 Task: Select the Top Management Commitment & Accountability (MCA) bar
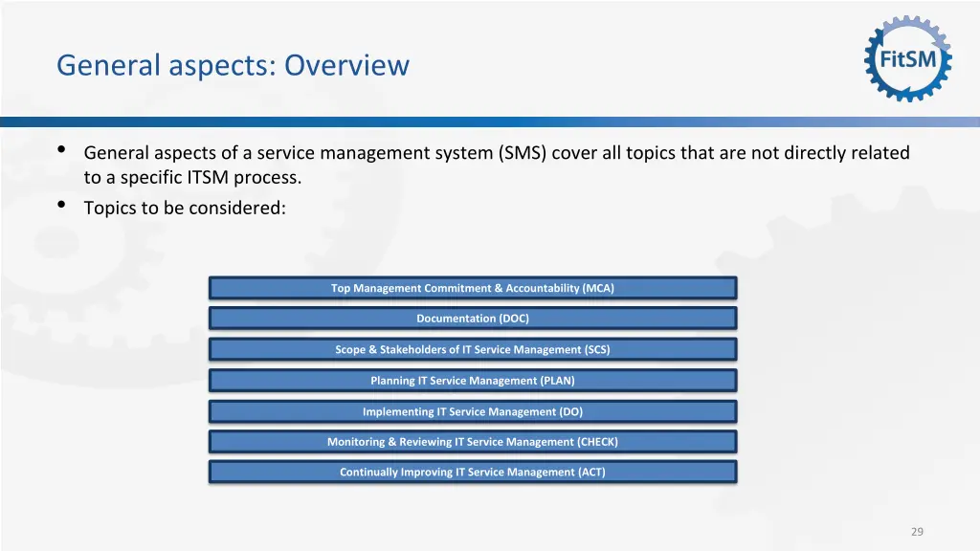point(473,287)
